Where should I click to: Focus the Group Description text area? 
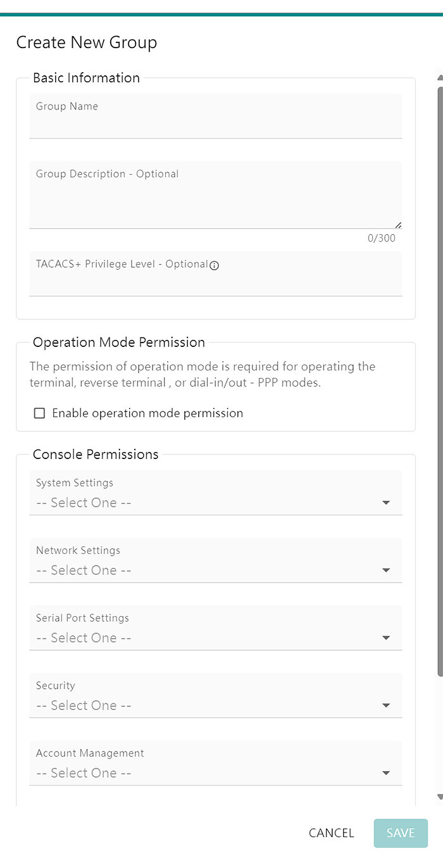[x=216, y=195]
